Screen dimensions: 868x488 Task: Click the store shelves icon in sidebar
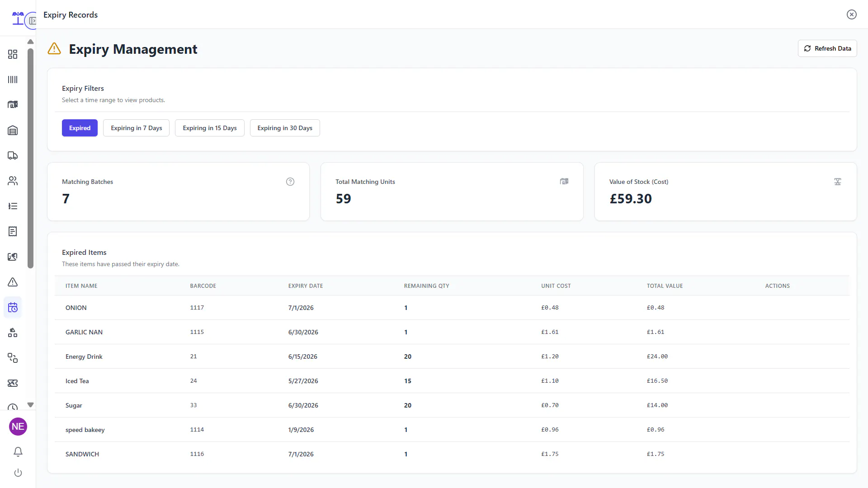pyautogui.click(x=13, y=105)
